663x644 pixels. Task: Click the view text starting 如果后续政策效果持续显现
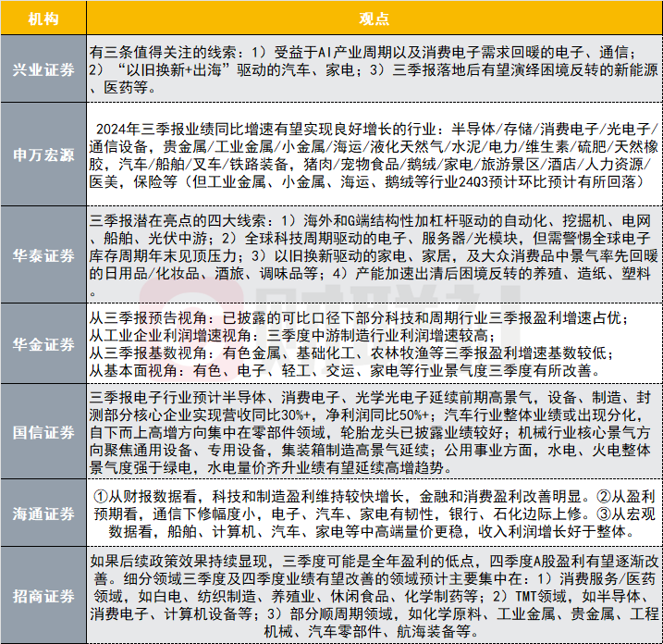click(374, 596)
